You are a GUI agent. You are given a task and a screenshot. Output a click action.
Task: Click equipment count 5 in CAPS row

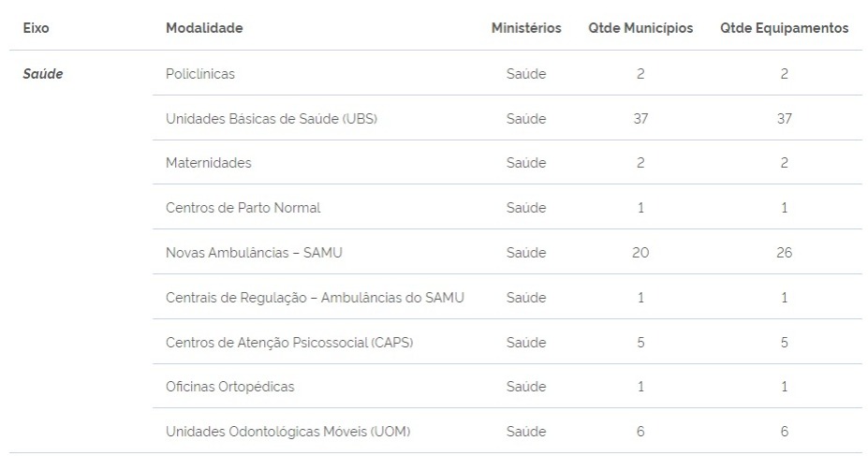click(x=784, y=343)
